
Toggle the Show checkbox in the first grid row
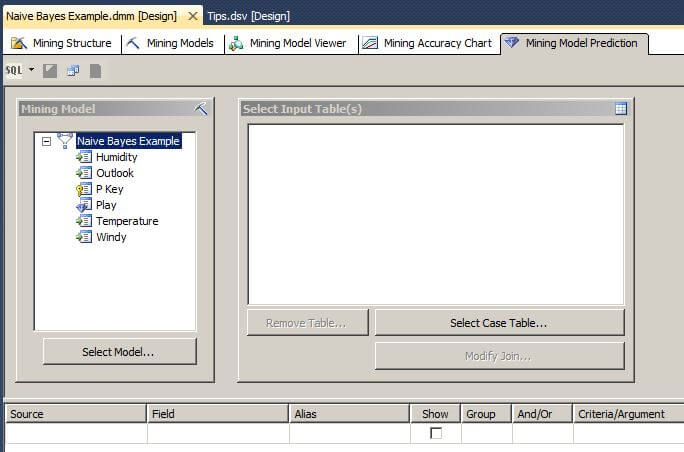[436, 433]
